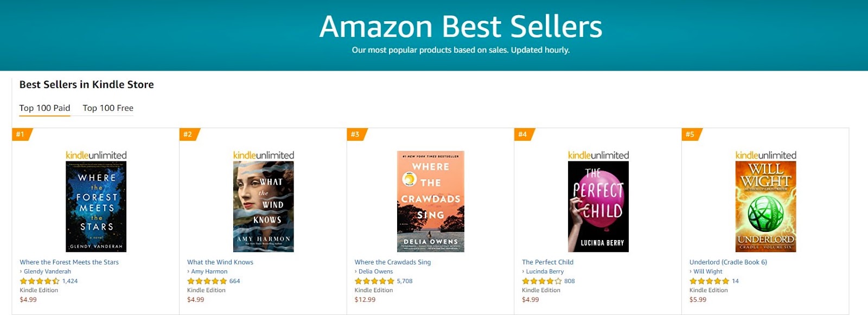This screenshot has width=868, height=315.
Task: Click Where the Crawdads Sing book cover
Action: tap(430, 201)
